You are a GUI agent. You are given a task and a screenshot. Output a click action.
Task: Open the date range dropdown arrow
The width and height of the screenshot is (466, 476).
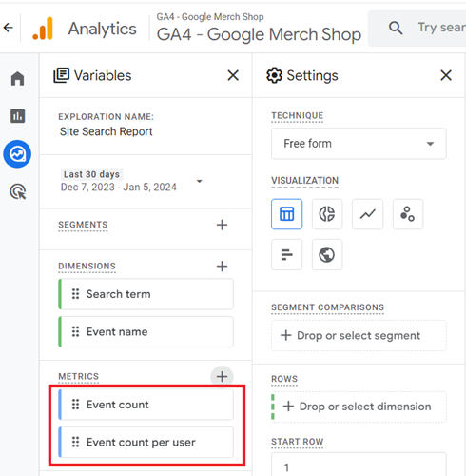coord(200,181)
